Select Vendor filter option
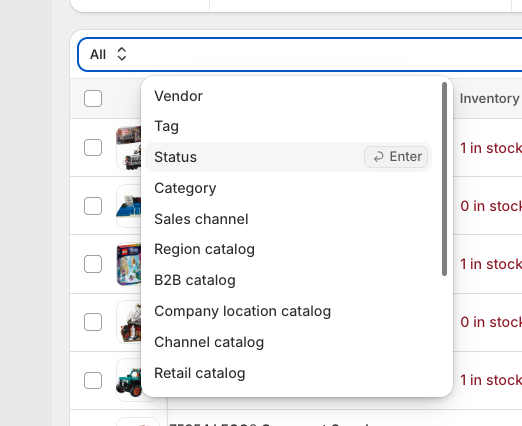This screenshot has width=522, height=426. click(x=288, y=96)
